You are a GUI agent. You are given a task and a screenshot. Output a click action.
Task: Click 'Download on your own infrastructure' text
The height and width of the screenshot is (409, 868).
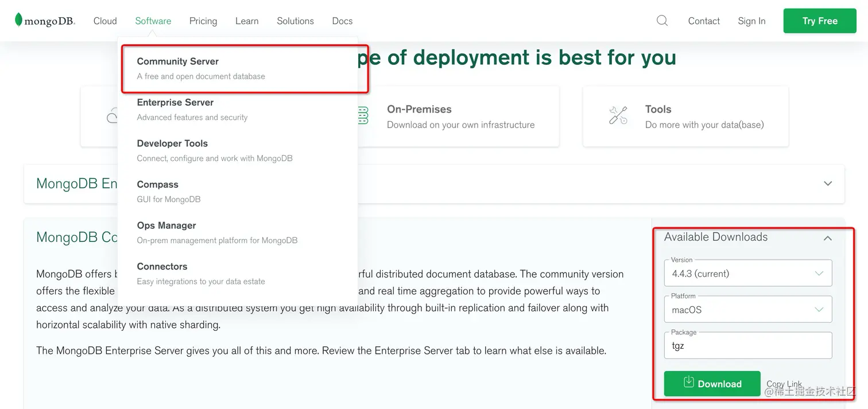coord(460,125)
